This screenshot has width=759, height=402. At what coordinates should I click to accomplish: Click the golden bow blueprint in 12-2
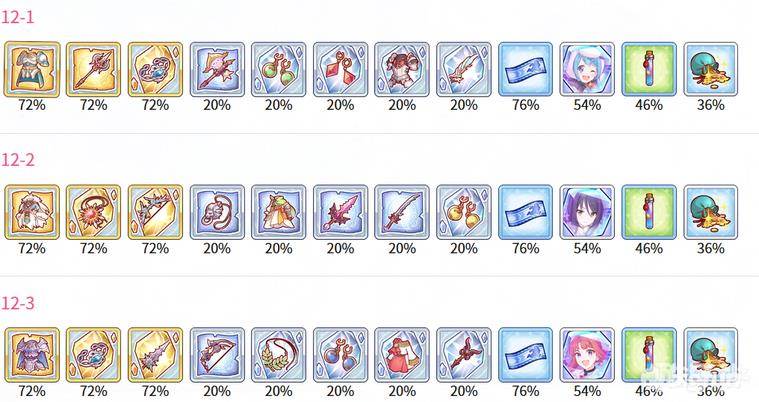click(155, 212)
